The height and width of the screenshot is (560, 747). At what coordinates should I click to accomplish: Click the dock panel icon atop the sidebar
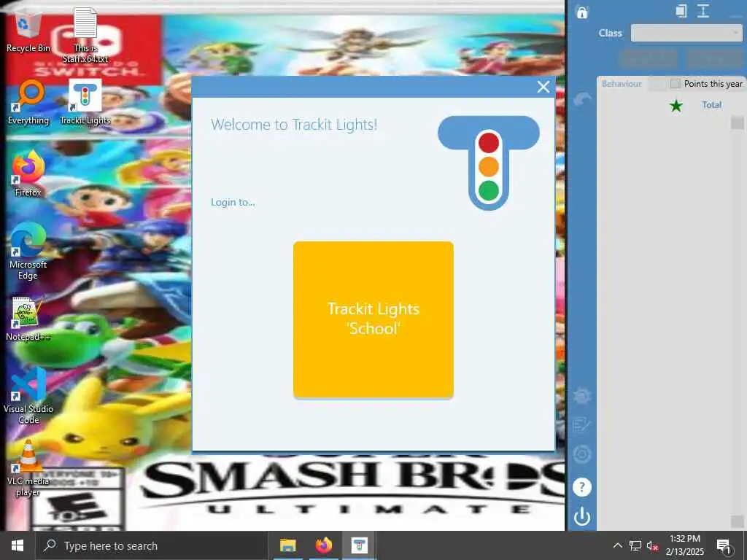tap(681, 11)
